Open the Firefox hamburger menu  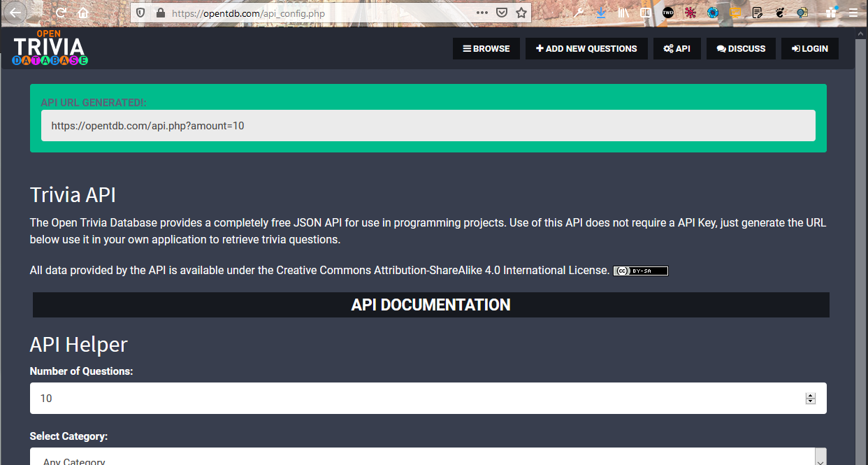coord(853,13)
